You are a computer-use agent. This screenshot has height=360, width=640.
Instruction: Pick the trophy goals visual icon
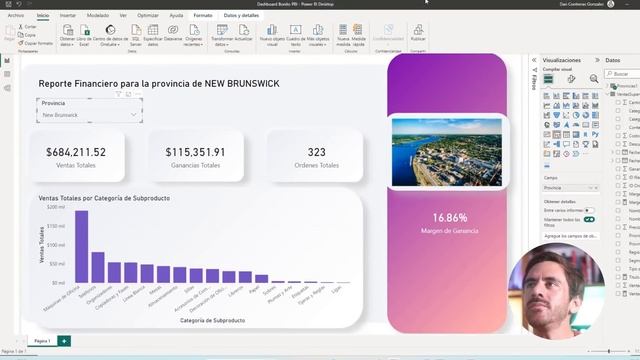click(586, 144)
